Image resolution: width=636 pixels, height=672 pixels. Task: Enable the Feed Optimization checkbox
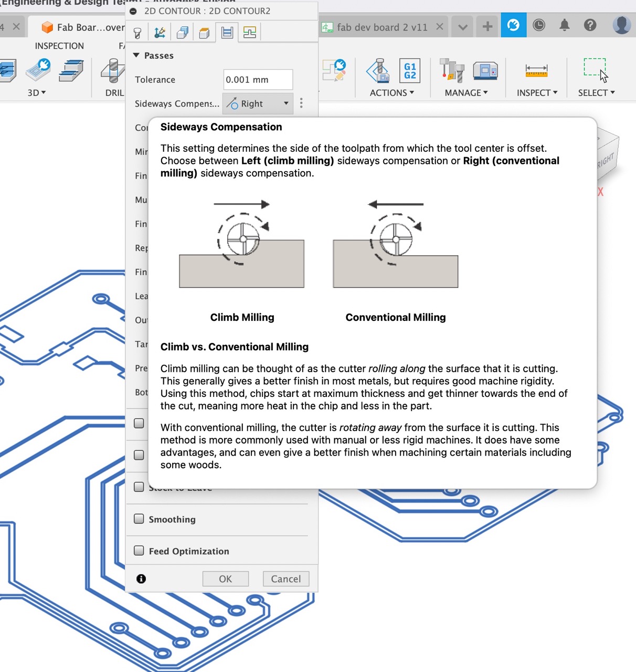[x=139, y=551]
